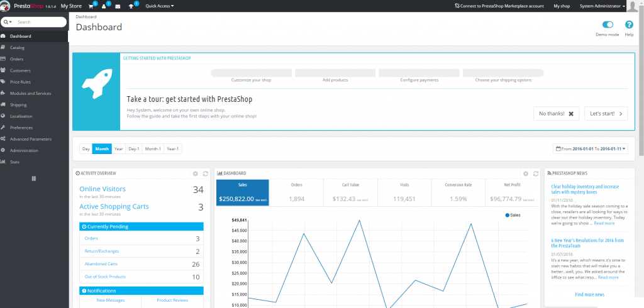The width and height of the screenshot is (644, 308).
Task: Click the Customize your shop progress bar
Action: click(251, 73)
